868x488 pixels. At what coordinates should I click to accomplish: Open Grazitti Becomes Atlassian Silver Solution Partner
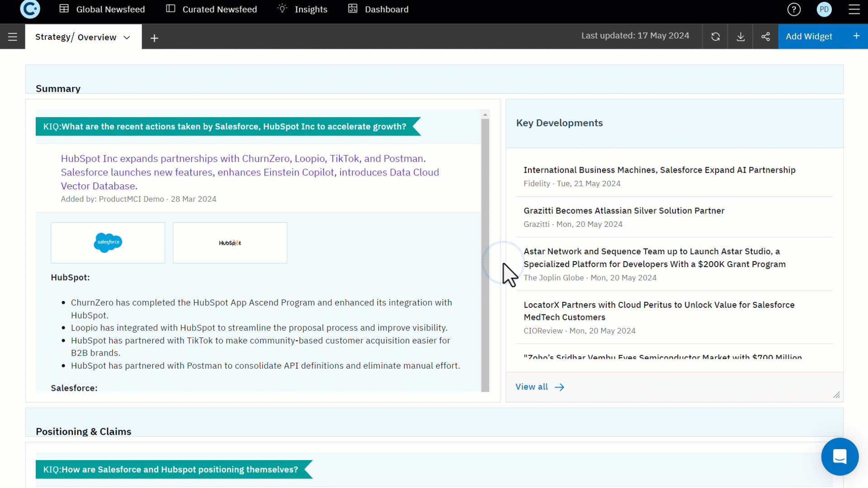[x=624, y=211]
